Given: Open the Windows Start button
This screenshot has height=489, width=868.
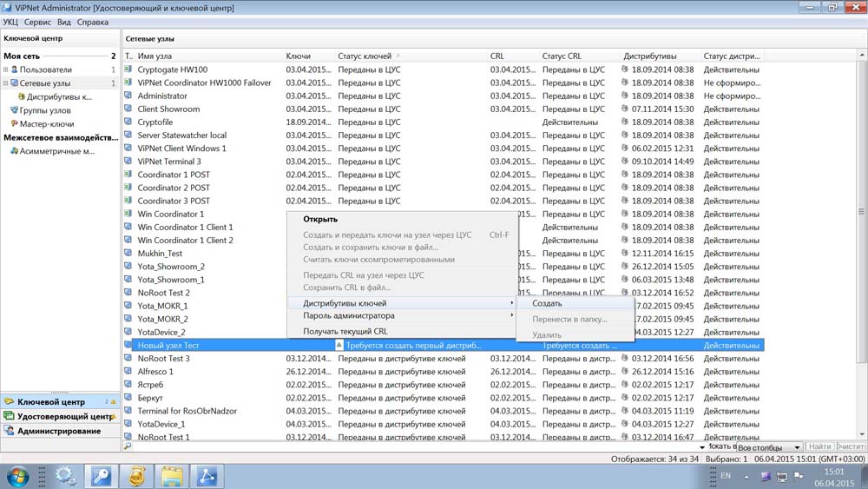Looking at the screenshot, I should (x=16, y=476).
